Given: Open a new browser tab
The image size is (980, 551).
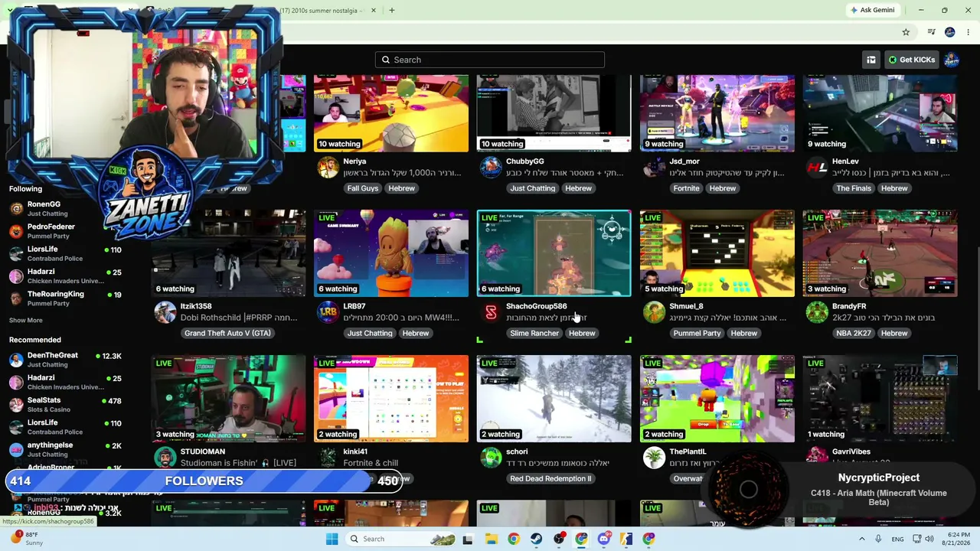Looking at the screenshot, I should coord(392,10).
